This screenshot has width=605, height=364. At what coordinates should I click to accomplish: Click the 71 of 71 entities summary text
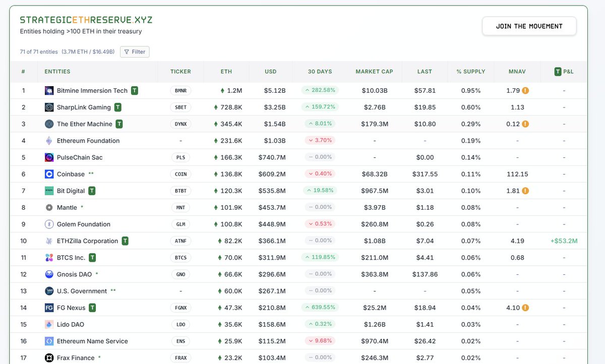39,51
